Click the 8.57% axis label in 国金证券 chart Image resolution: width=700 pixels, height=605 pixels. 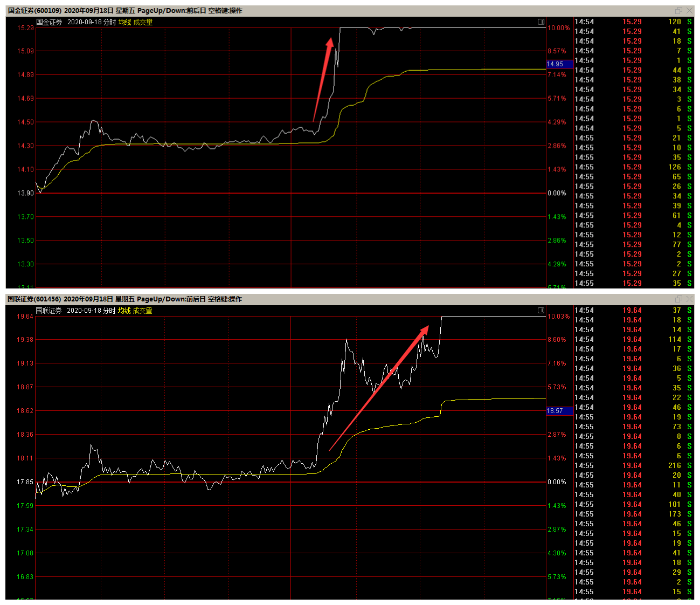coord(557,51)
